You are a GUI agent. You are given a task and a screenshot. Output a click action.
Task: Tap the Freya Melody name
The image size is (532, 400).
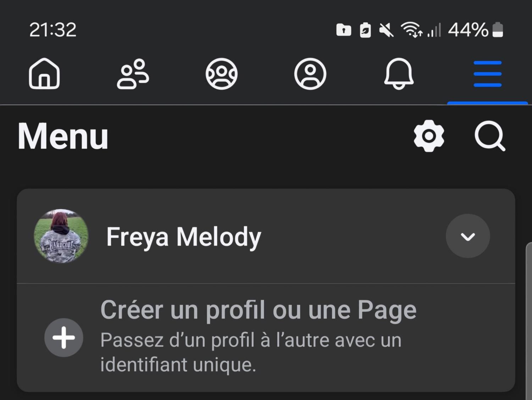184,237
